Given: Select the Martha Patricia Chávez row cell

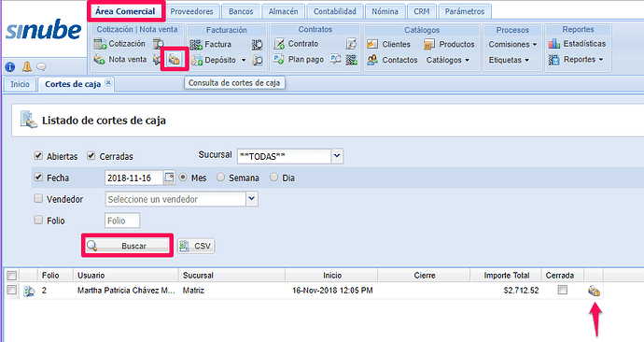Looking at the screenshot, I should (126, 291).
